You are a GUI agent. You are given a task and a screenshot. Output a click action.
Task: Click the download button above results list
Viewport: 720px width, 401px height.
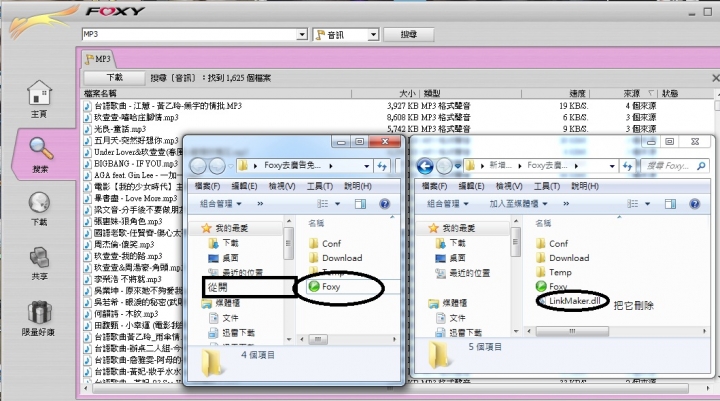click(x=114, y=78)
